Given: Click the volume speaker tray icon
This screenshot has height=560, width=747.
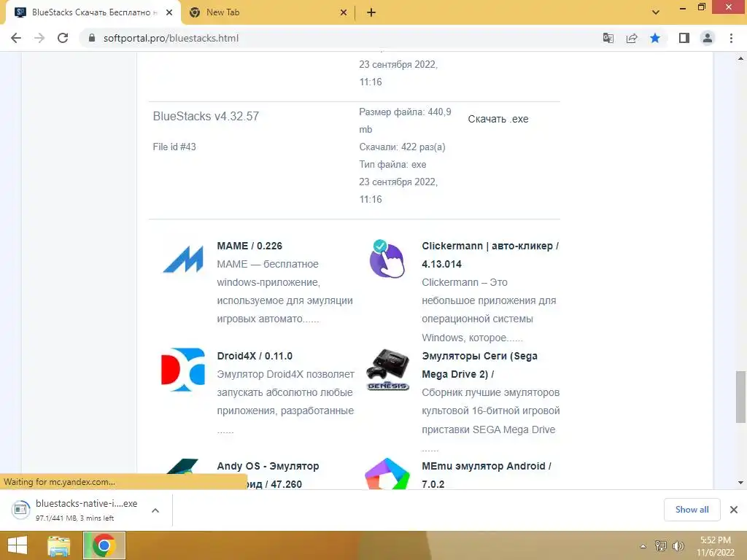Looking at the screenshot, I should 678,546.
